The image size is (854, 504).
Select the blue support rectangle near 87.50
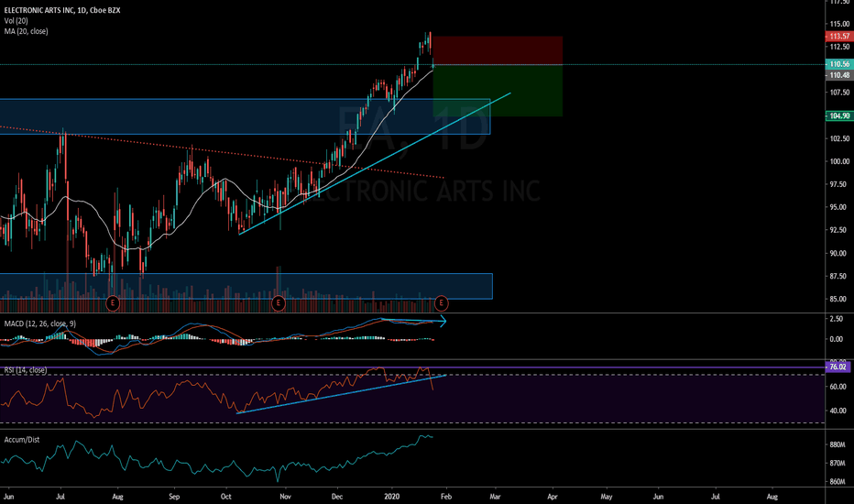click(x=246, y=286)
